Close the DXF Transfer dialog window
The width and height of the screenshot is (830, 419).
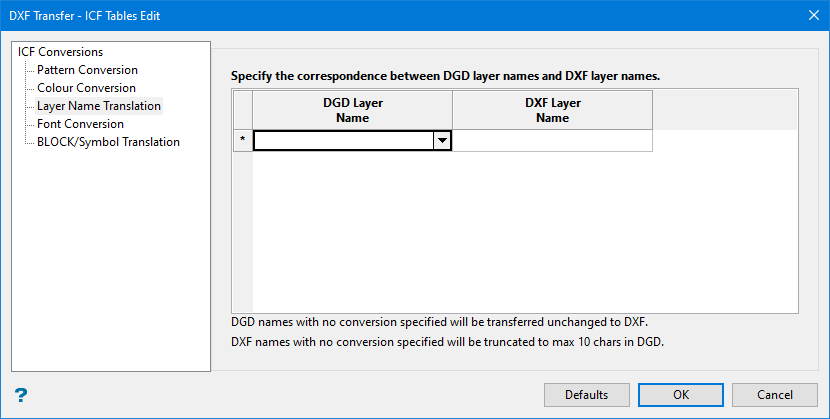[813, 15]
